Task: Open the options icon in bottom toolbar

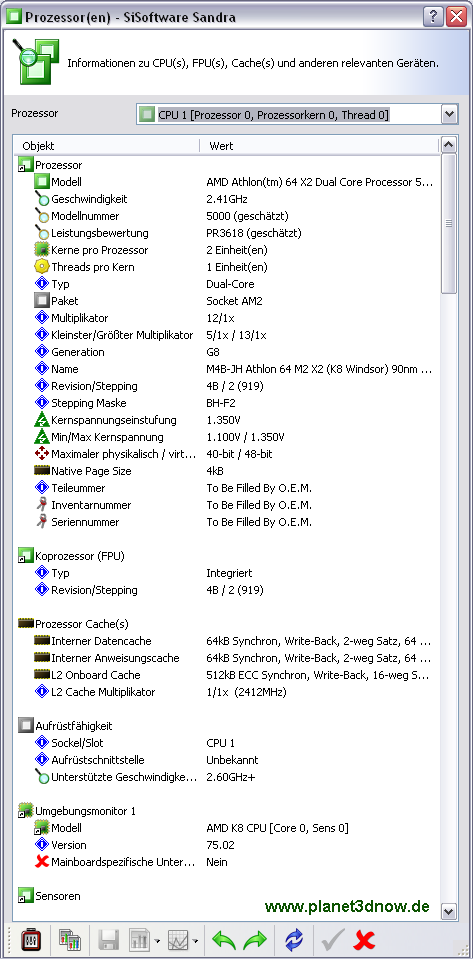Action: tap(31, 939)
